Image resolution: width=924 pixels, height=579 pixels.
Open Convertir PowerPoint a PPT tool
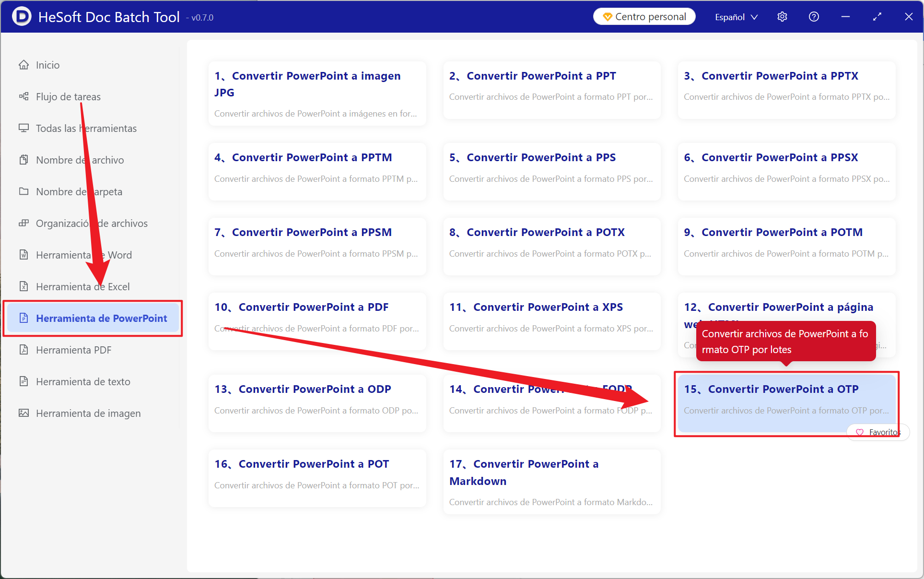[552, 90]
